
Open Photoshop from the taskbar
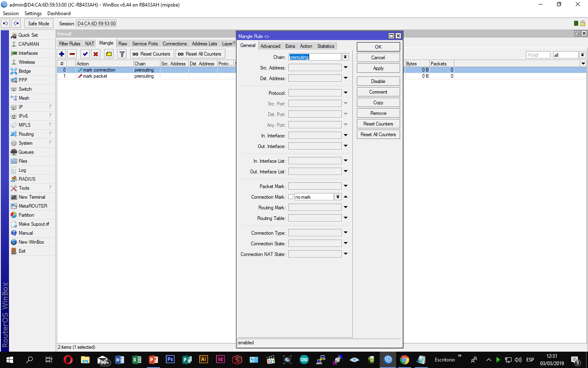(x=170, y=360)
